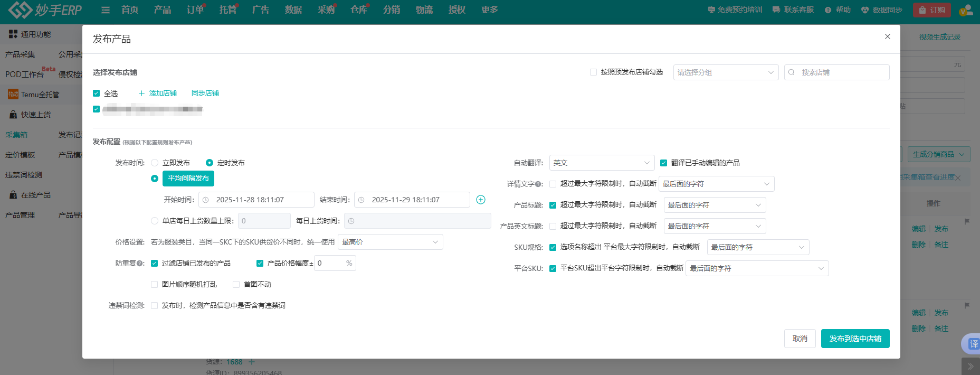
Task: Click the green plus icon beside end time
Action: 480,200
